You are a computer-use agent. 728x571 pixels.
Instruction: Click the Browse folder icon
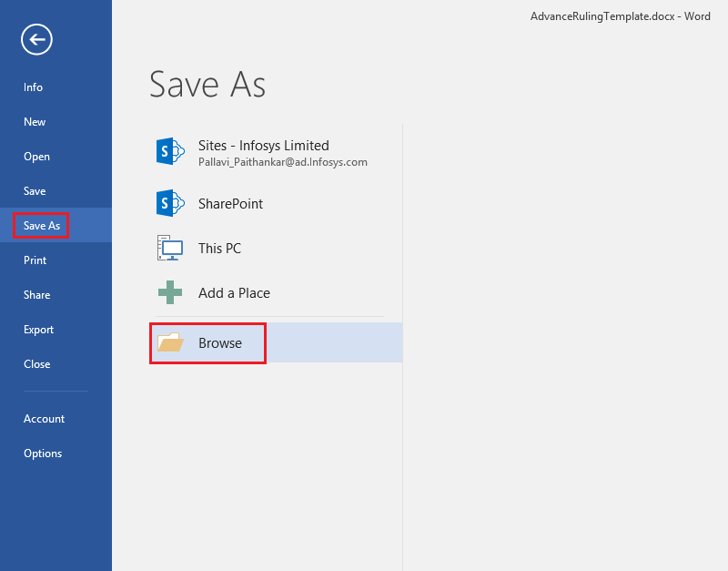coord(170,342)
